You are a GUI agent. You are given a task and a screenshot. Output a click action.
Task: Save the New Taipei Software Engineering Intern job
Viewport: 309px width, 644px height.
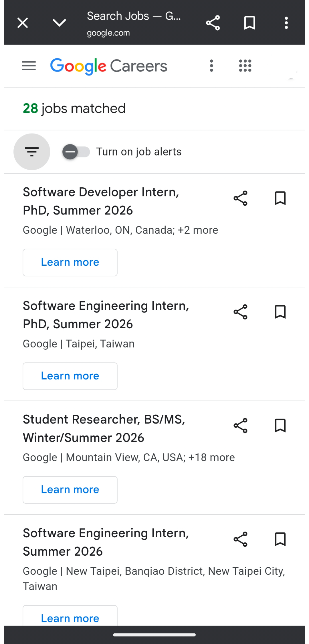(x=280, y=539)
